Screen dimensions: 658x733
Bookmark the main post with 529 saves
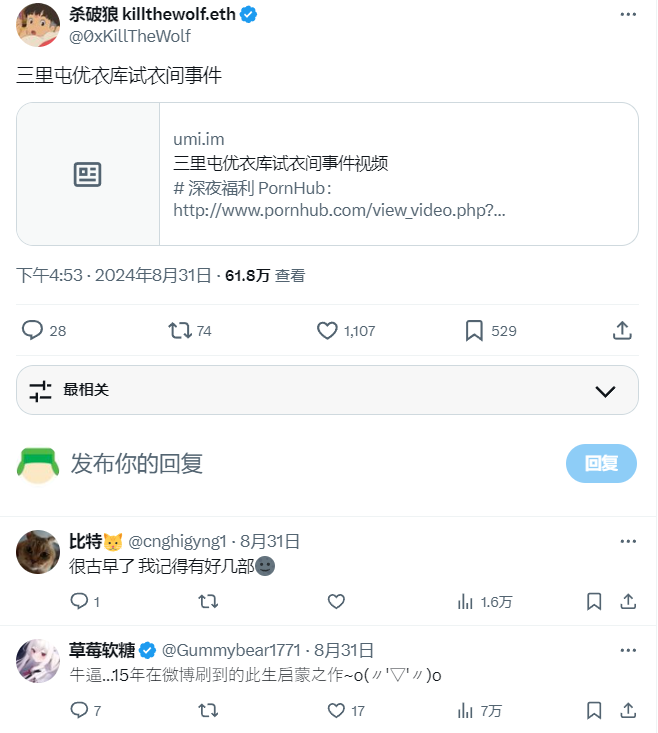475,330
